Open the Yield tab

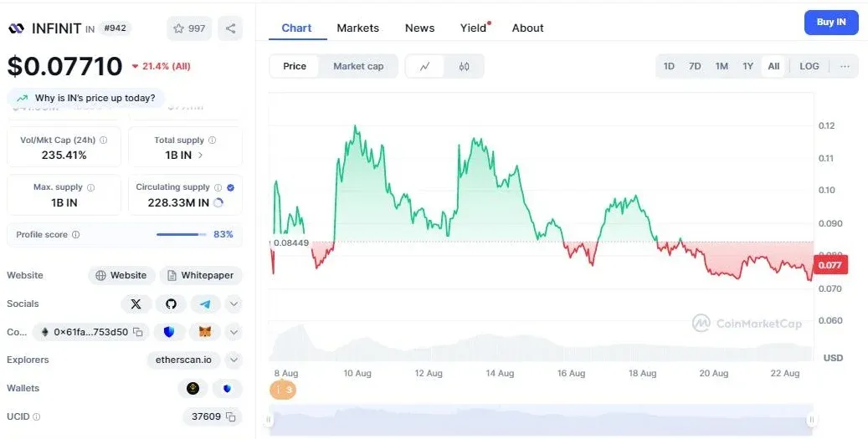474,28
